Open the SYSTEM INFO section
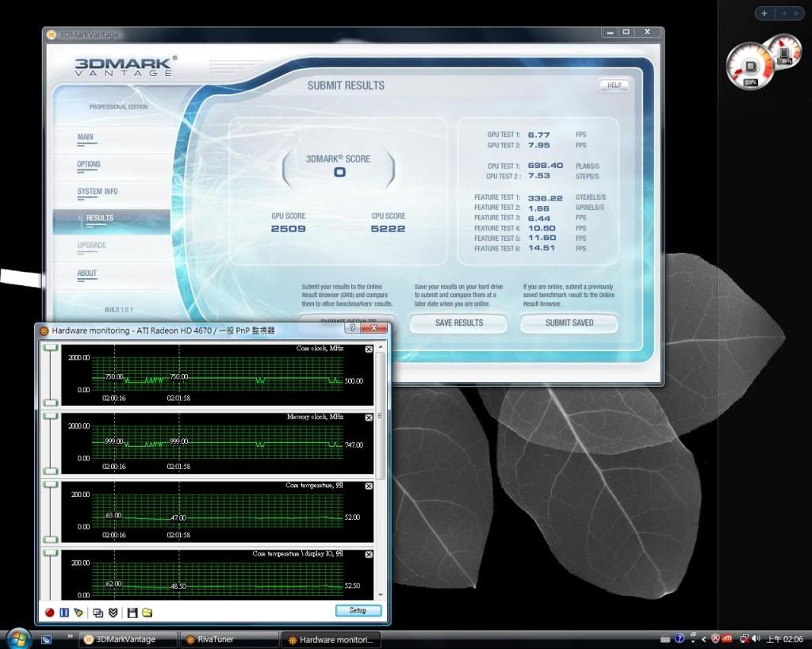 click(98, 192)
